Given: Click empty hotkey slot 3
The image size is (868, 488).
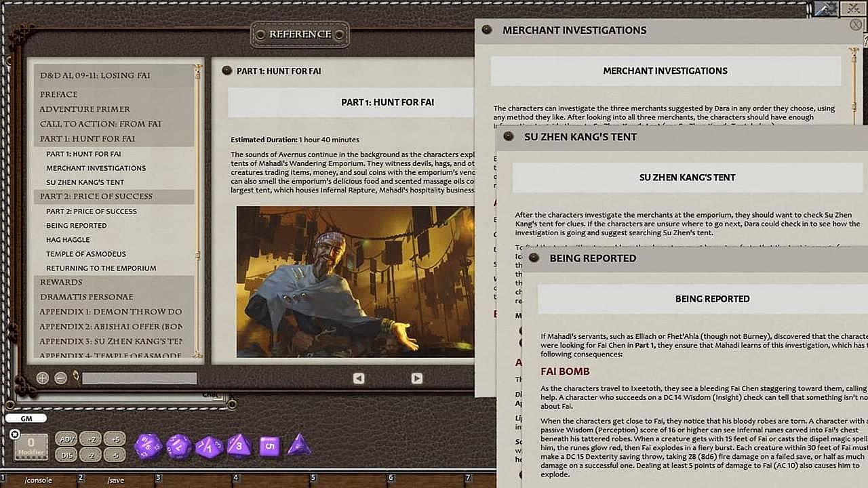Looking at the screenshot, I should (195, 480).
